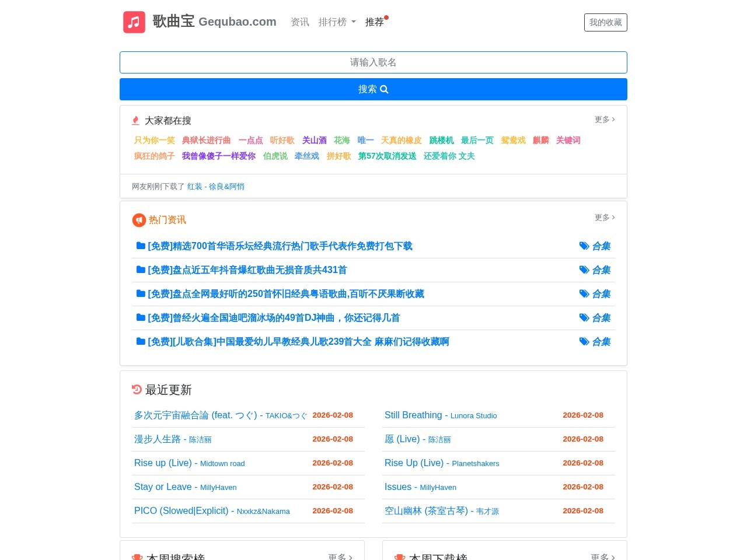Screen dimensions: 747x560
Task: Expand 更多 in the 热门资讯 section
Action: [x=604, y=218]
